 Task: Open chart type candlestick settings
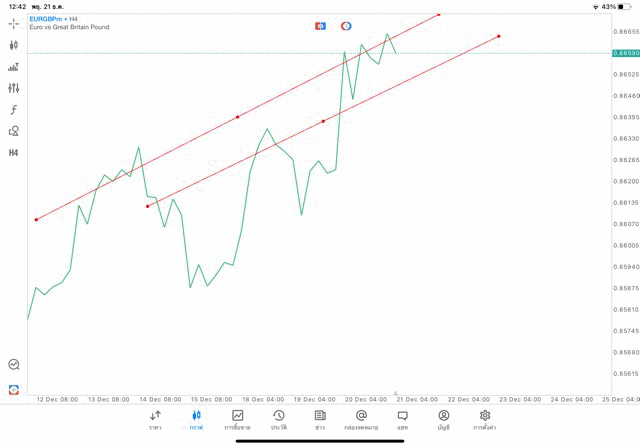click(14, 45)
